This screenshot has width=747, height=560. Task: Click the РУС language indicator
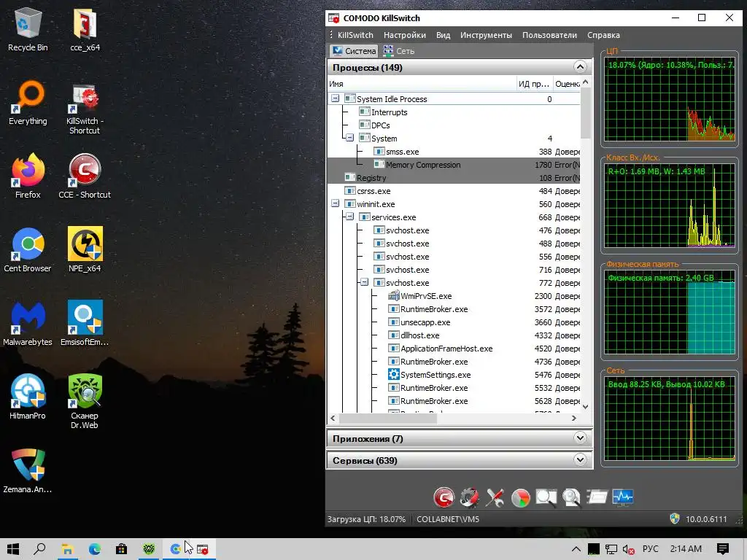click(650, 549)
